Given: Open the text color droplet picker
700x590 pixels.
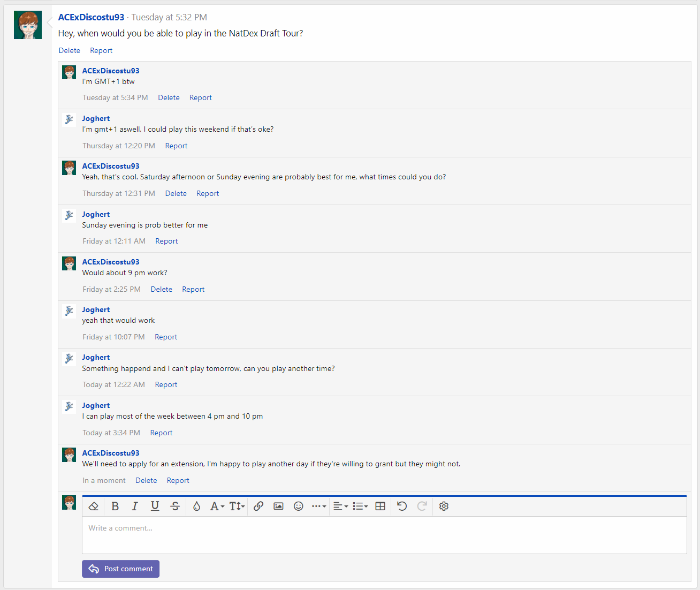Looking at the screenshot, I should (x=196, y=506).
